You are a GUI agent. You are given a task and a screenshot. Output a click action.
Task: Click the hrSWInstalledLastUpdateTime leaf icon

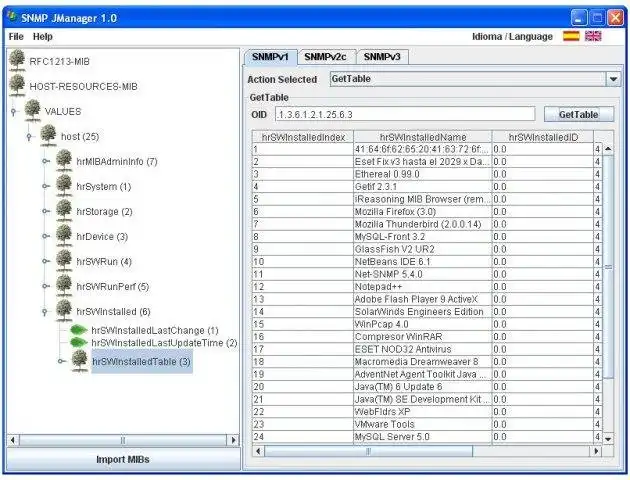point(78,343)
